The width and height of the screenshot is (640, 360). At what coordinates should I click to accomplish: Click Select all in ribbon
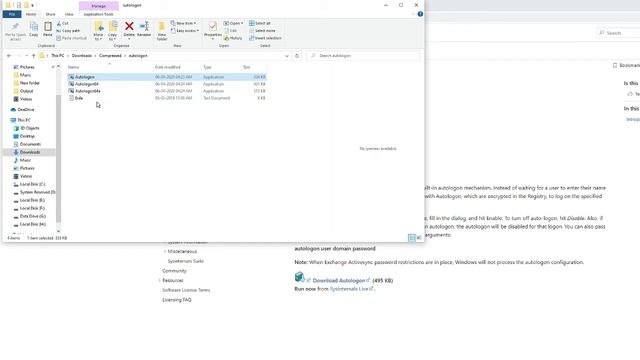(x=260, y=23)
